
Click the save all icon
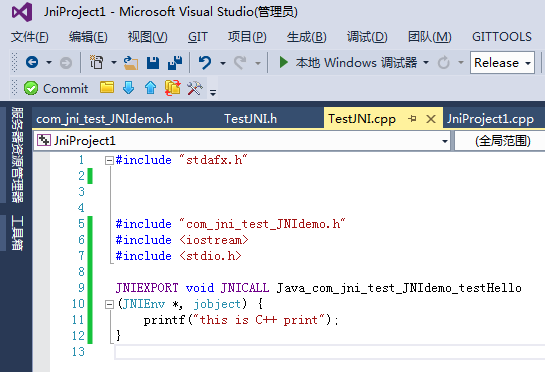(175, 63)
